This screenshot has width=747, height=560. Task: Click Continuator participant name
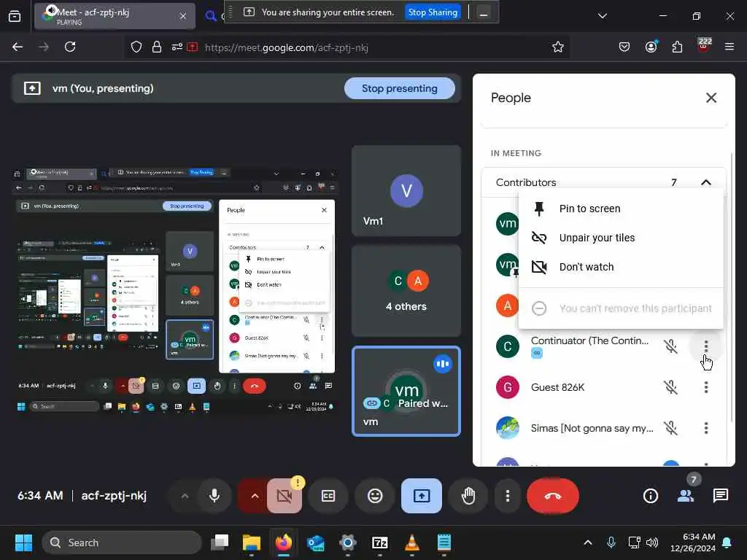pyautogui.click(x=589, y=341)
